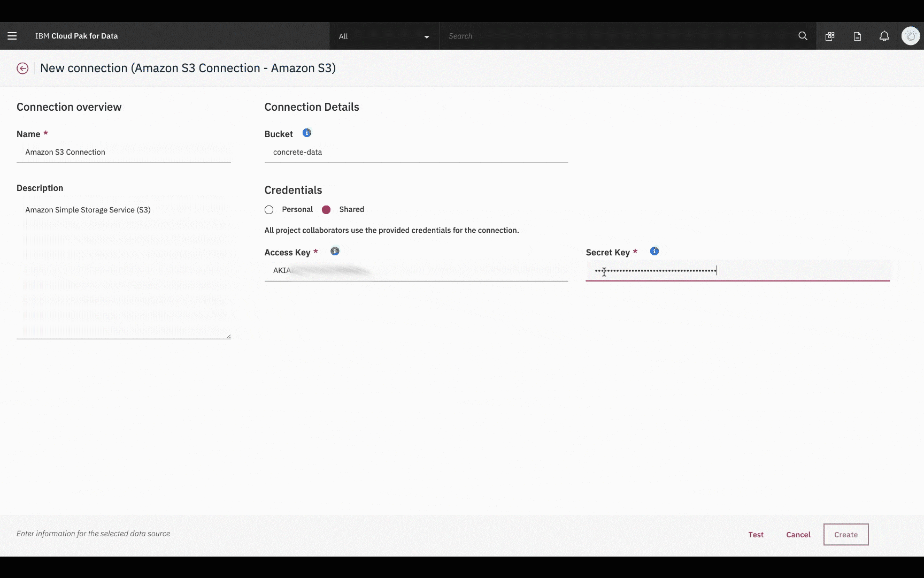Select the Personal credentials radio button
The image size is (924, 578).
click(269, 210)
